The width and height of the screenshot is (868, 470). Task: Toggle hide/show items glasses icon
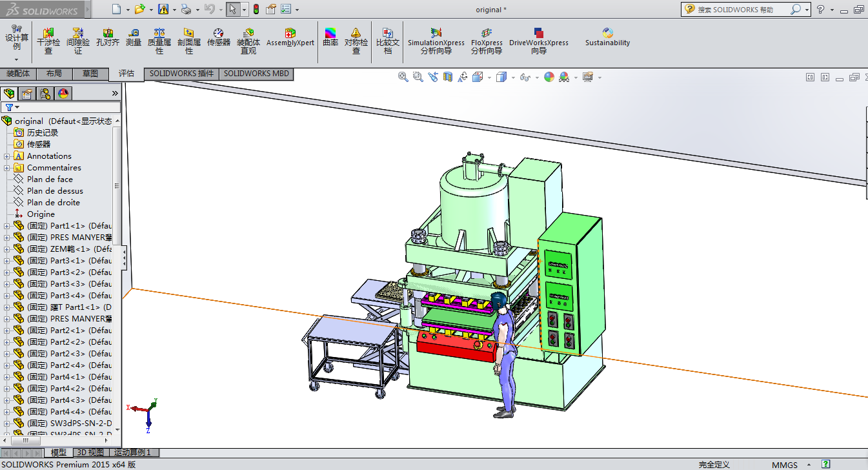[x=525, y=77]
